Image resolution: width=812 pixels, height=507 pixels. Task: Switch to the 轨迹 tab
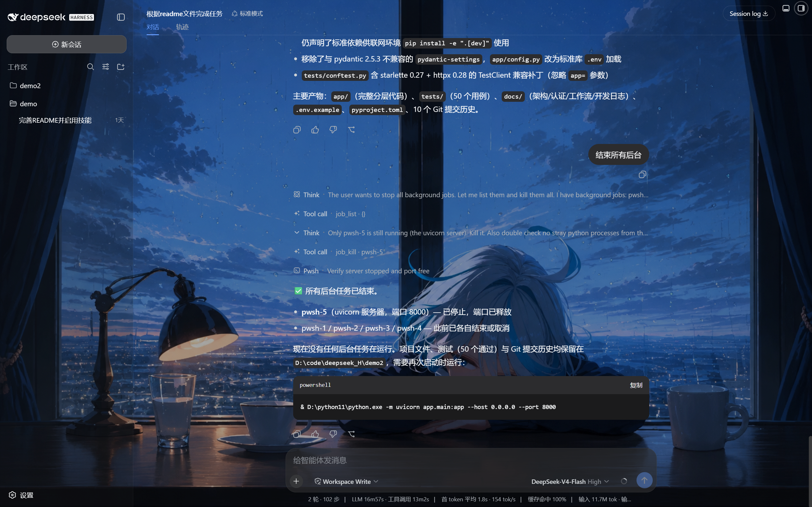182,27
